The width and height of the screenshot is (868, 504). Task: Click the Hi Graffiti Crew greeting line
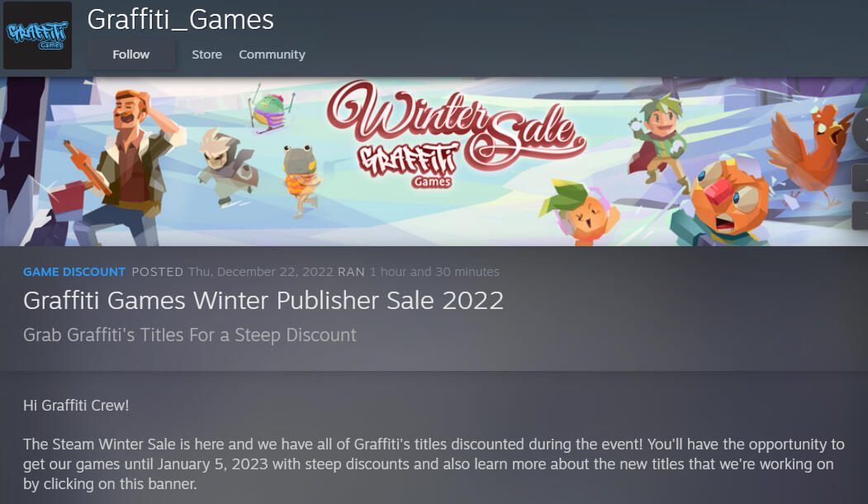point(76,406)
